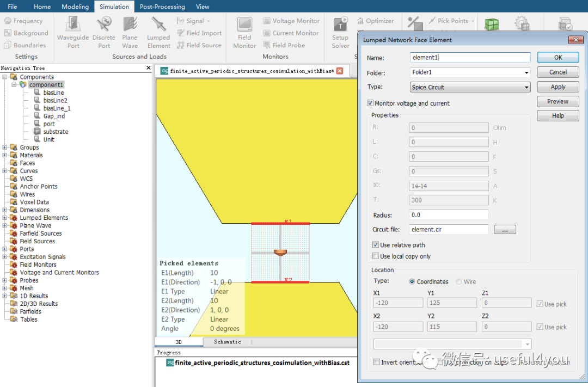The image size is (588, 387).
Task: Expand the Ports tree node
Action: pyautogui.click(x=5, y=249)
